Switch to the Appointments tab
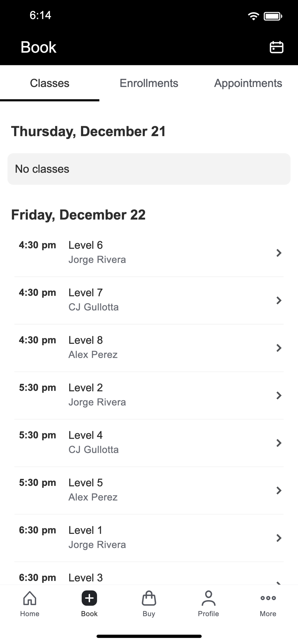Viewport: 298px width, 644px height. tap(248, 83)
